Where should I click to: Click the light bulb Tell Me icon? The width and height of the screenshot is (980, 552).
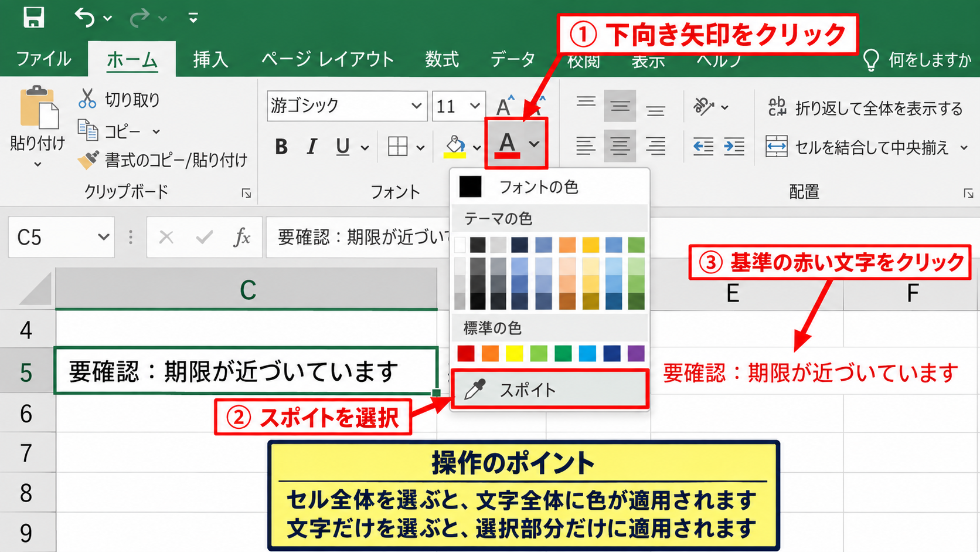(871, 60)
